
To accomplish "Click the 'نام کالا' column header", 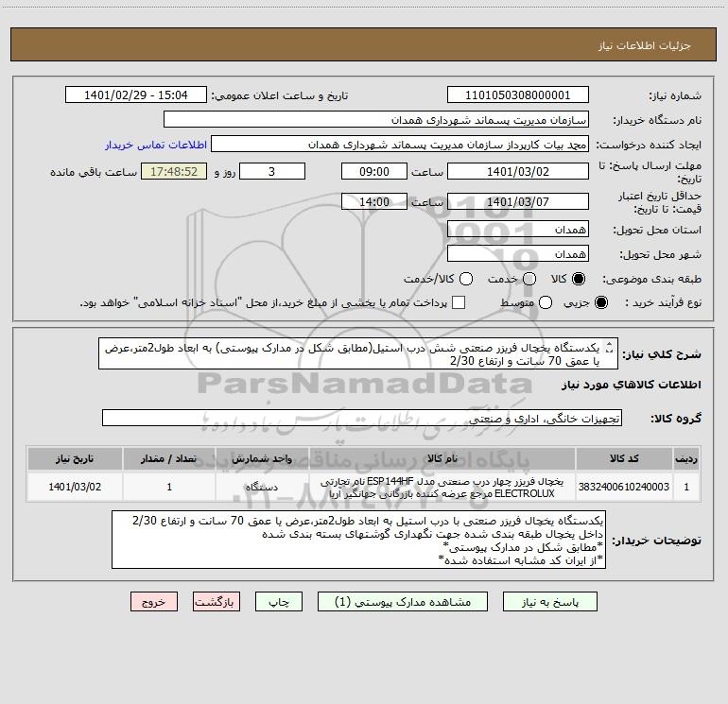I will [x=442, y=458].
